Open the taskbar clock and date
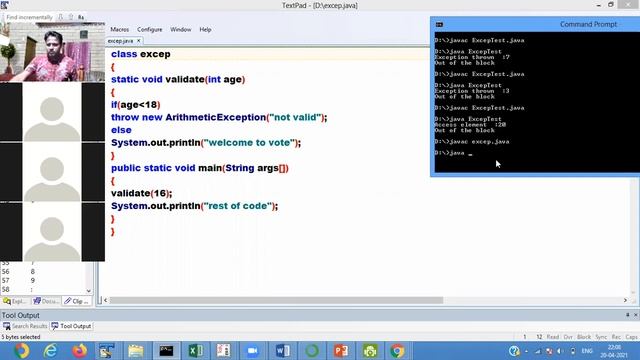This screenshot has width=640, height=360. point(613,351)
